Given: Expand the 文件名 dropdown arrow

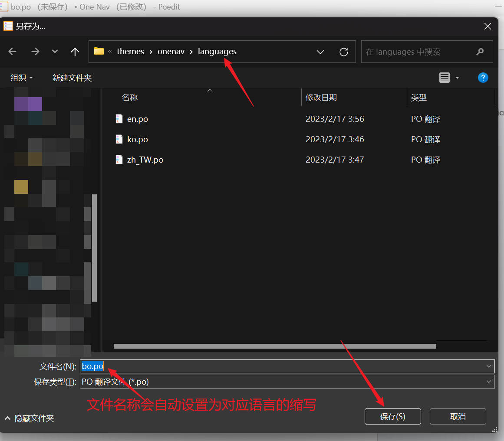Looking at the screenshot, I should [x=488, y=366].
